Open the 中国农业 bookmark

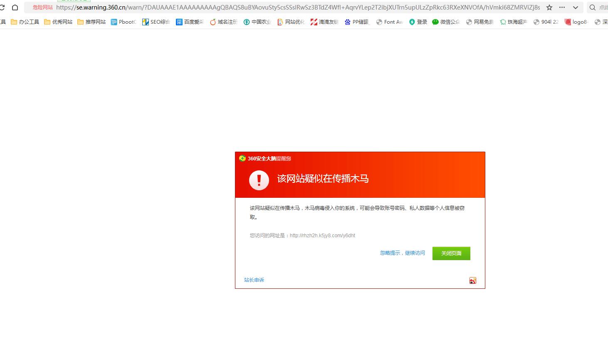(x=257, y=22)
